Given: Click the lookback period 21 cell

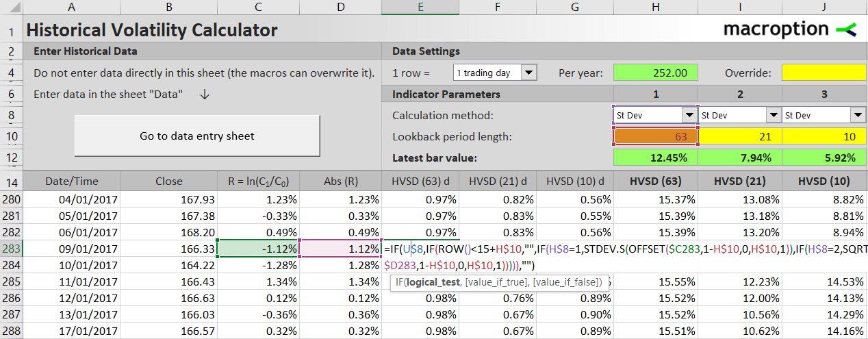Looking at the screenshot, I should (740, 136).
